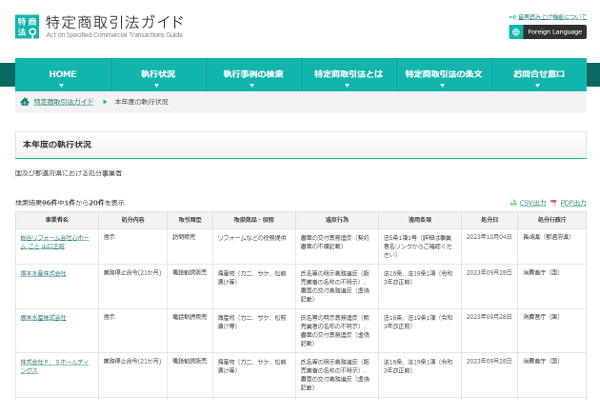
Task: Open 坂本水産株式会社 link in the 業務停止命令 row
Action: (43, 273)
